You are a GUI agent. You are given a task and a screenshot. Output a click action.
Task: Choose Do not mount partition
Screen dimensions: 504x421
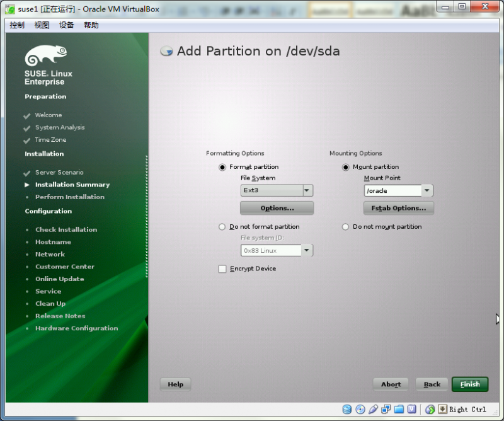(x=345, y=226)
